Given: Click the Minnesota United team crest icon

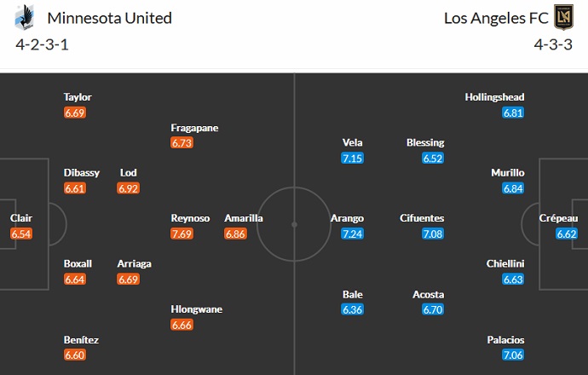Looking at the screenshot, I should [x=25, y=17].
